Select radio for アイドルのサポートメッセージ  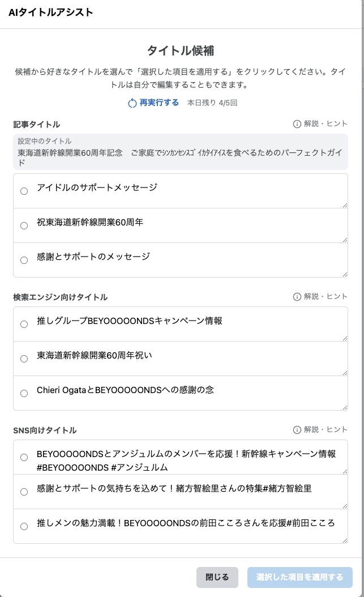[24, 191]
